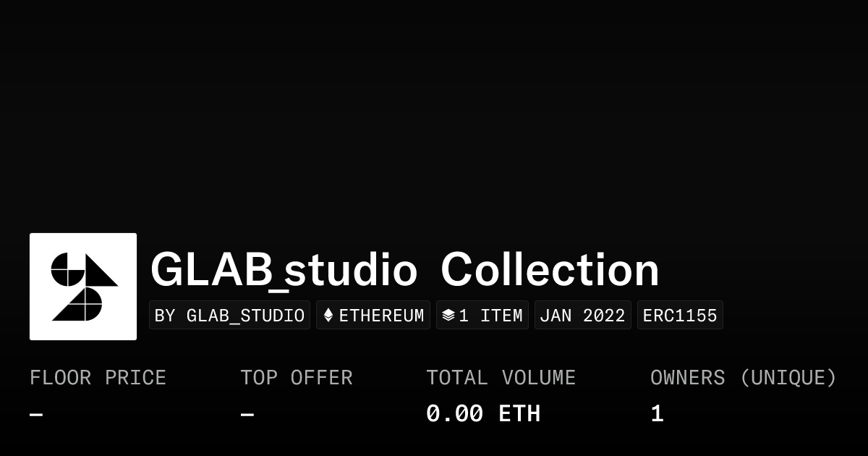
Task: Select the FLOOR PRICE label
Action: (98, 378)
